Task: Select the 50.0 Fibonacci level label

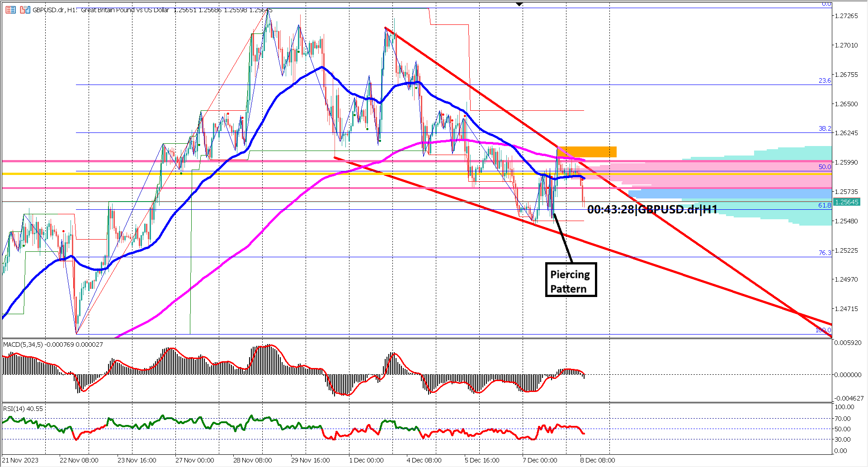Action: 826,167
